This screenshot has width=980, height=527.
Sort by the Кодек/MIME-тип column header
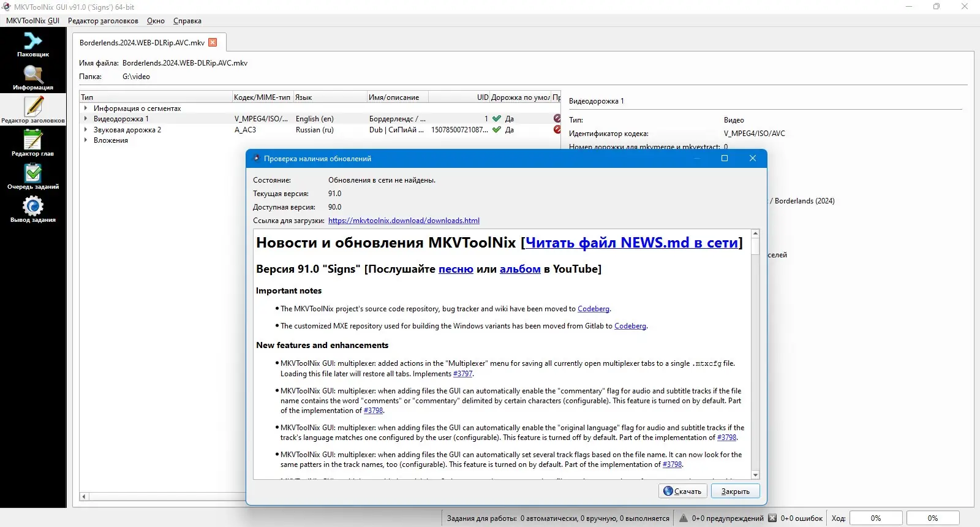263,97
